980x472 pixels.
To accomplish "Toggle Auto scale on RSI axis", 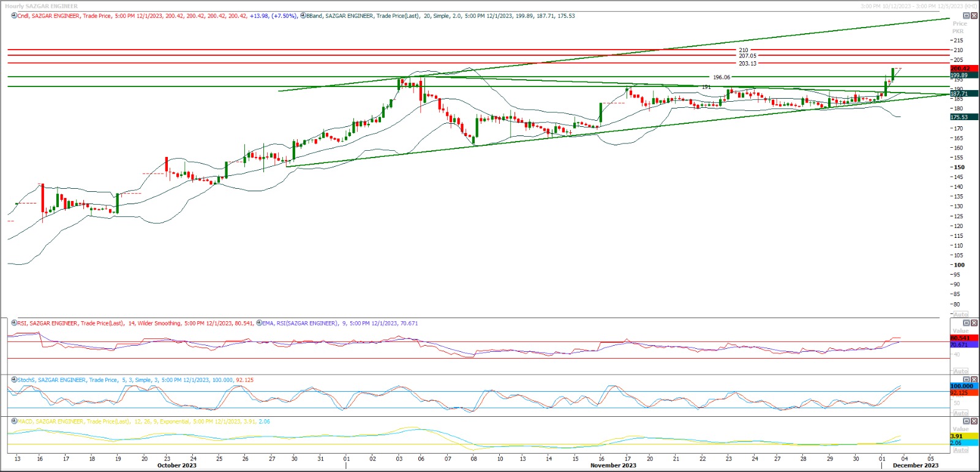I will [961, 371].
